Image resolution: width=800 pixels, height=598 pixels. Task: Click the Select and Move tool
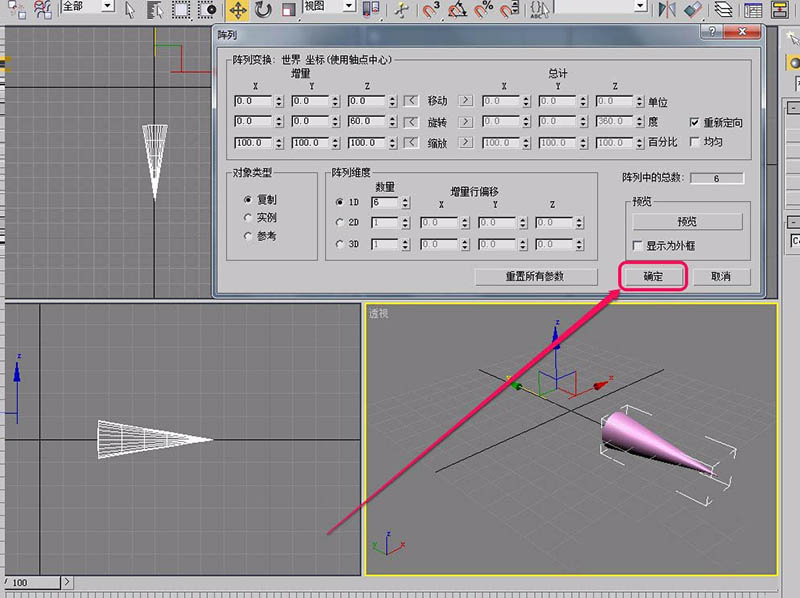pyautogui.click(x=238, y=10)
